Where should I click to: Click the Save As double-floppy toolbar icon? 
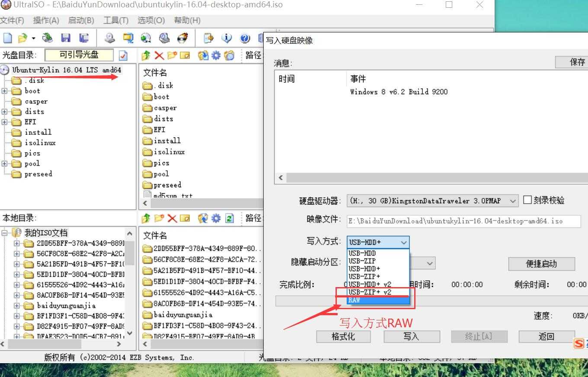84,38
